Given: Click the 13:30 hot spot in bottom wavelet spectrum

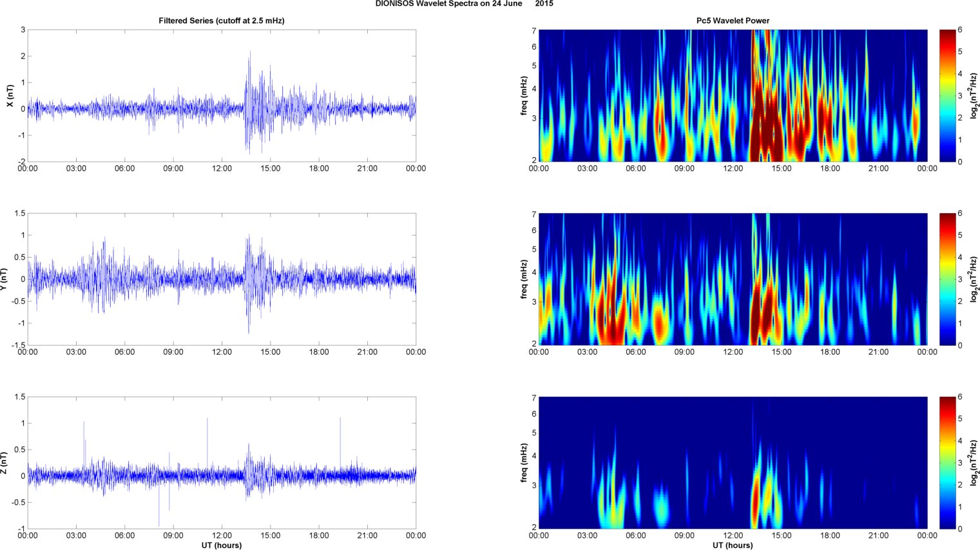Looking at the screenshot, I should coord(756,502).
